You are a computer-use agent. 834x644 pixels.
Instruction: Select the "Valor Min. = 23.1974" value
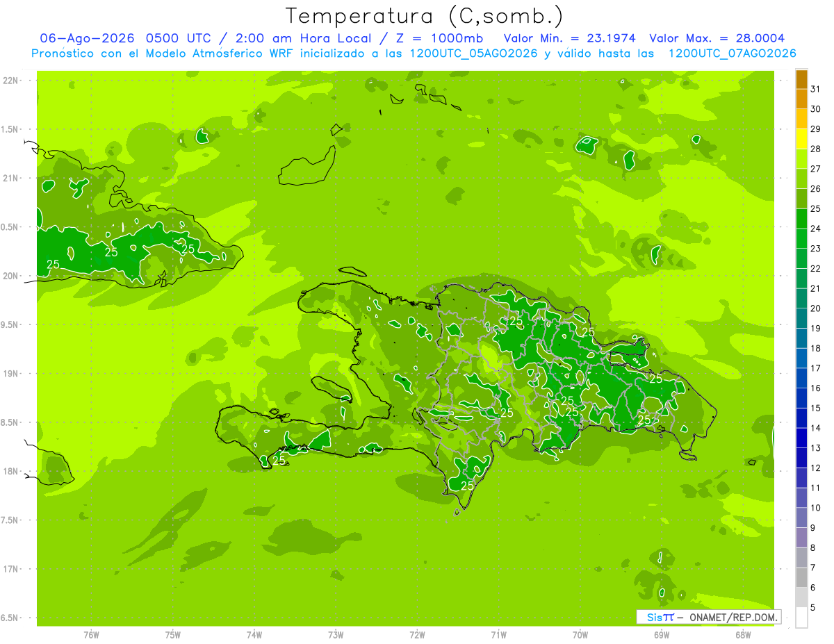click(x=570, y=38)
